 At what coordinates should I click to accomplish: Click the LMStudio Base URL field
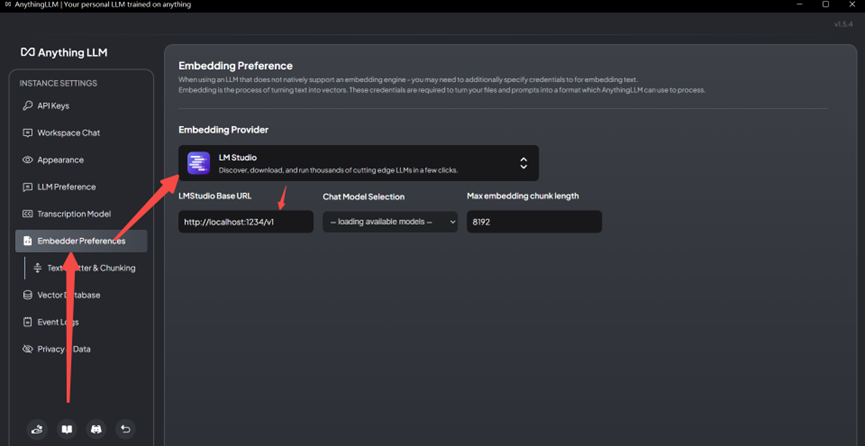coord(245,222)
